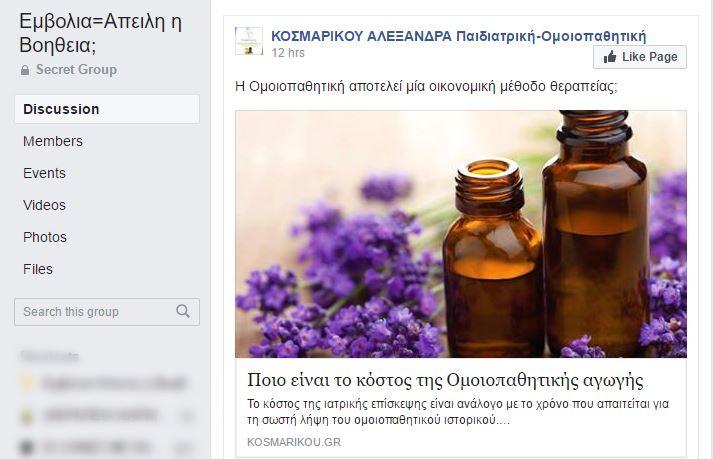713x459 pixels.
Task: Select the Discussion tab
Action: coord(107,109)
